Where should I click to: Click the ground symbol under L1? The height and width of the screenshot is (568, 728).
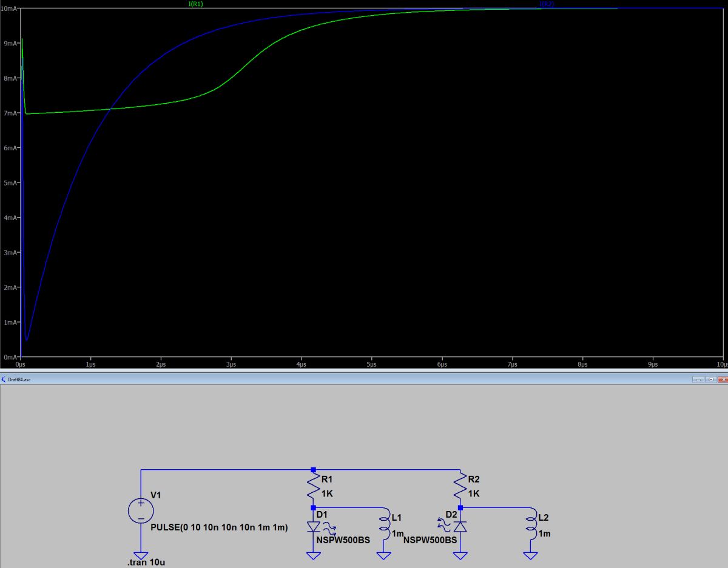click(x=385, y=556)
